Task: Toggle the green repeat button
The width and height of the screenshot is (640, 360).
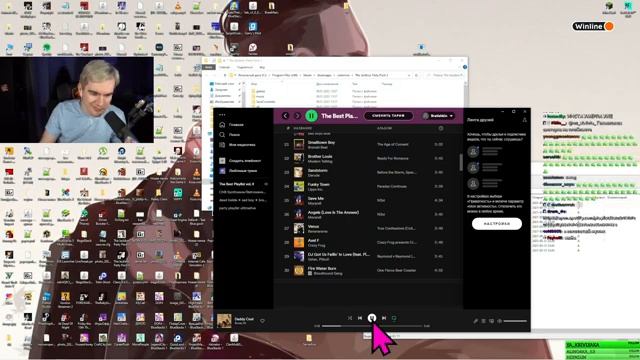Action: (394, 318)
